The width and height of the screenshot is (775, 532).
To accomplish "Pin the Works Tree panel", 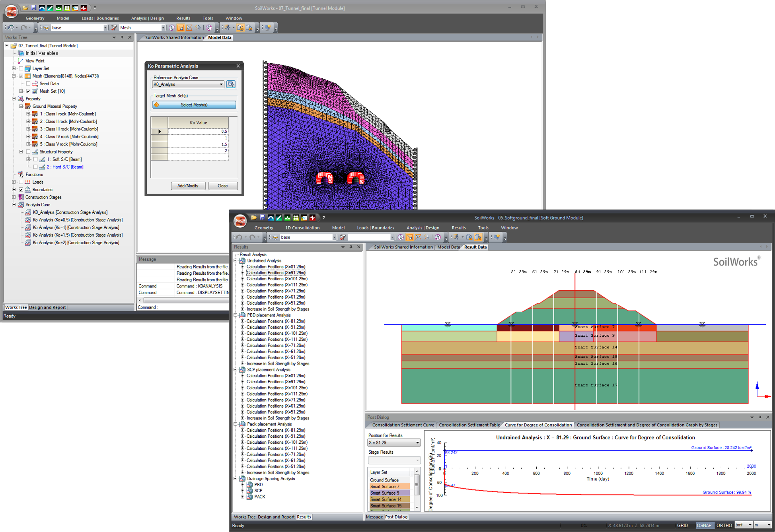I will [122, 37].
